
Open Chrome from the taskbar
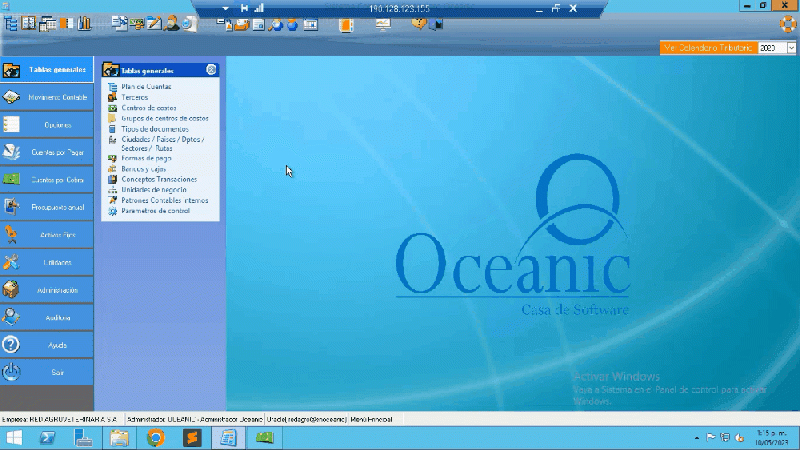[x=156, y=438]
